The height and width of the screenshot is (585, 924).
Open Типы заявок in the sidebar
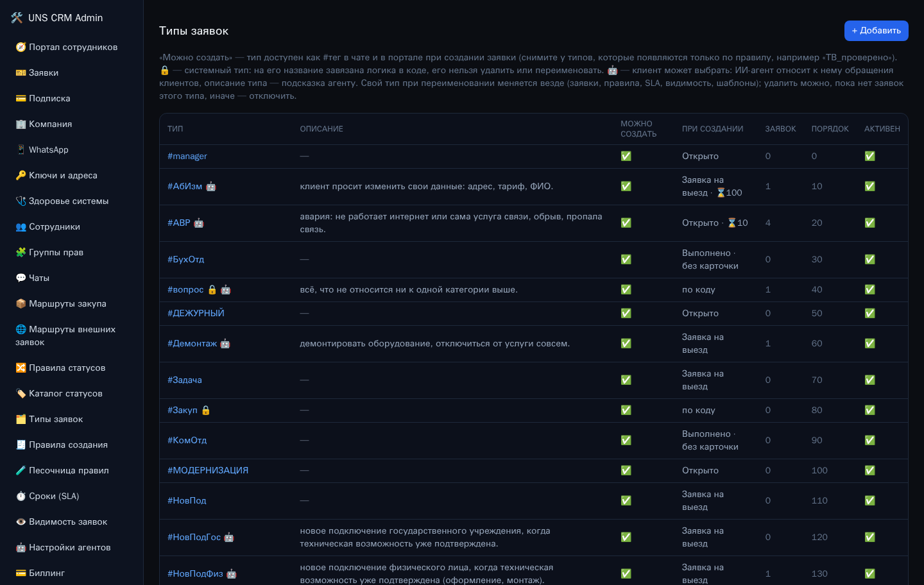(x=71, y=419)
